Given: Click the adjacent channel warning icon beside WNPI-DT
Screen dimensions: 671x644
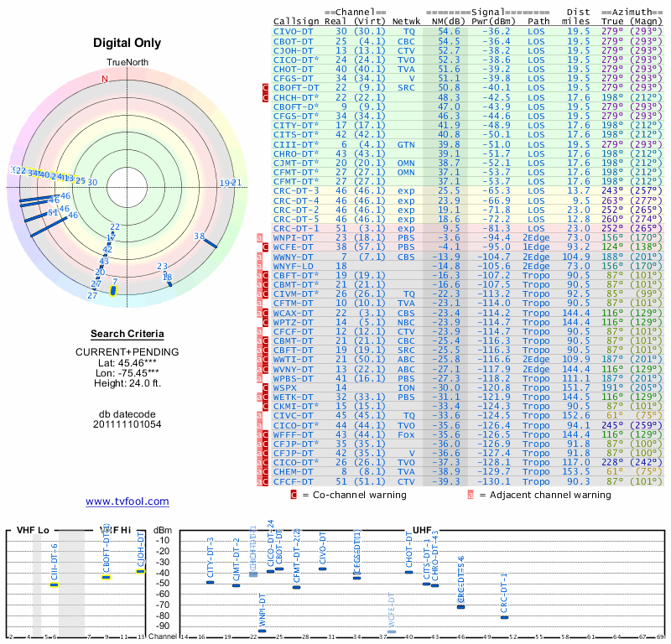Looking at the screenshot, I should 260,237.
